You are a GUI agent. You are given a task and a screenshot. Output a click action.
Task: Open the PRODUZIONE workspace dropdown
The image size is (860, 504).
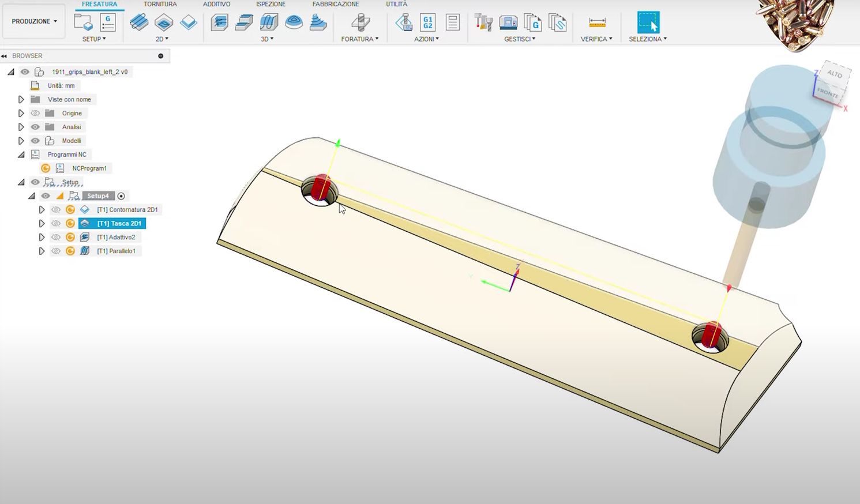(34, 21)
